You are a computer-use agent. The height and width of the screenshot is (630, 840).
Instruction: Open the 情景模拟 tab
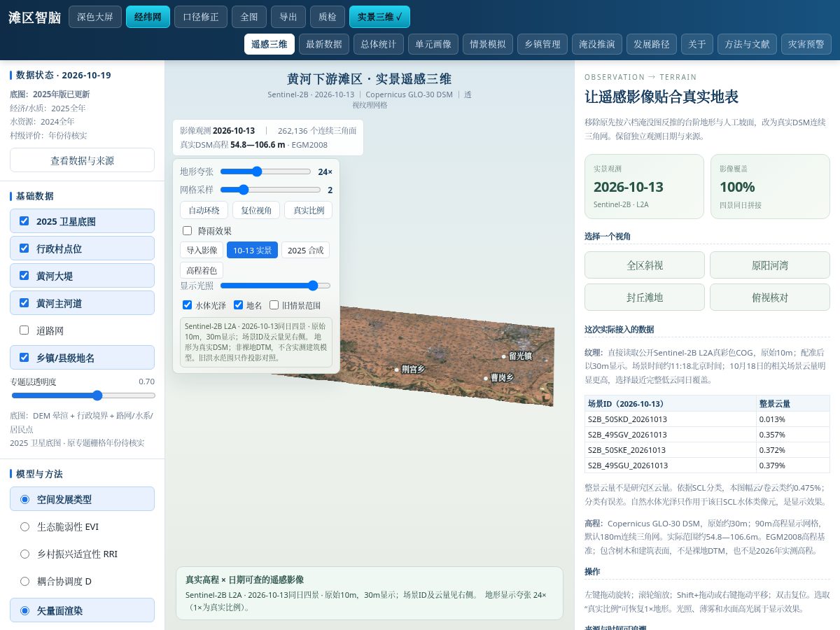[488, 44]
